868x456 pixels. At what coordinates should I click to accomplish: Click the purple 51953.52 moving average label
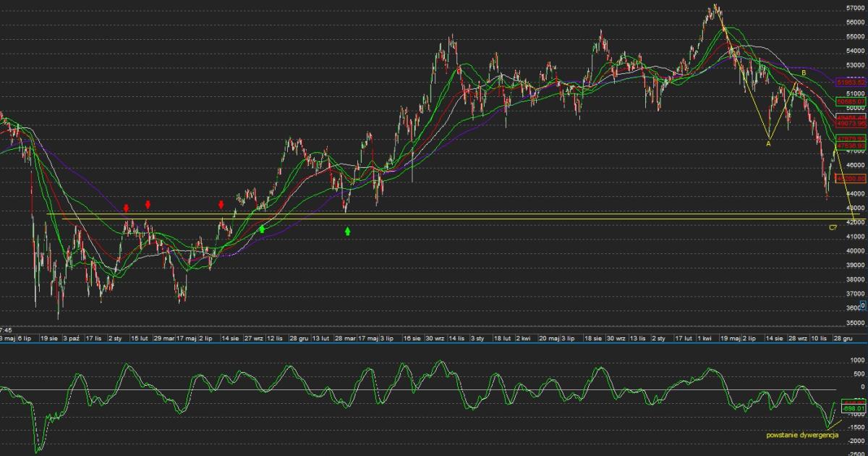click(x=851, y=83)
